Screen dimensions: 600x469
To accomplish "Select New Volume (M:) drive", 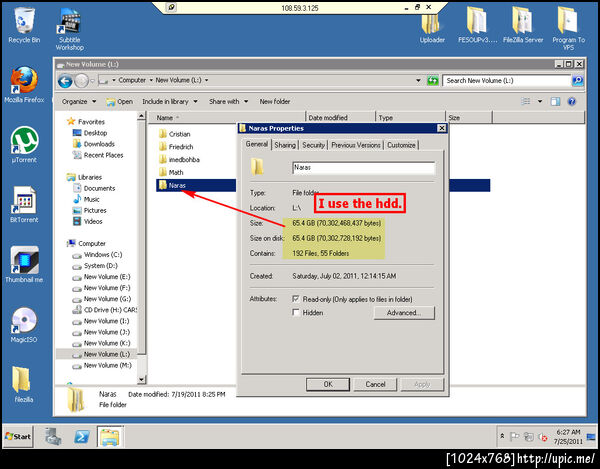I will tap(101, 365).
